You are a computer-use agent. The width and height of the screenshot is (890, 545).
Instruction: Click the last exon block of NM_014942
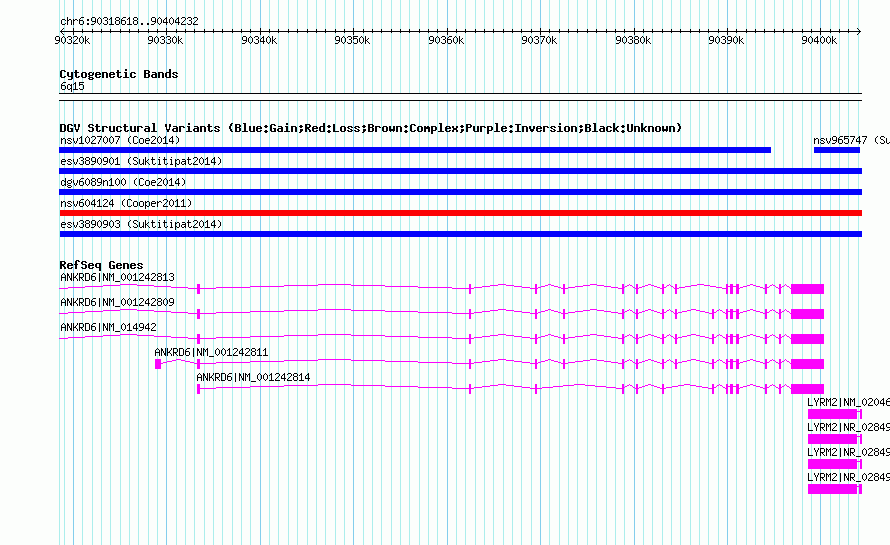[x=807, y=339]
